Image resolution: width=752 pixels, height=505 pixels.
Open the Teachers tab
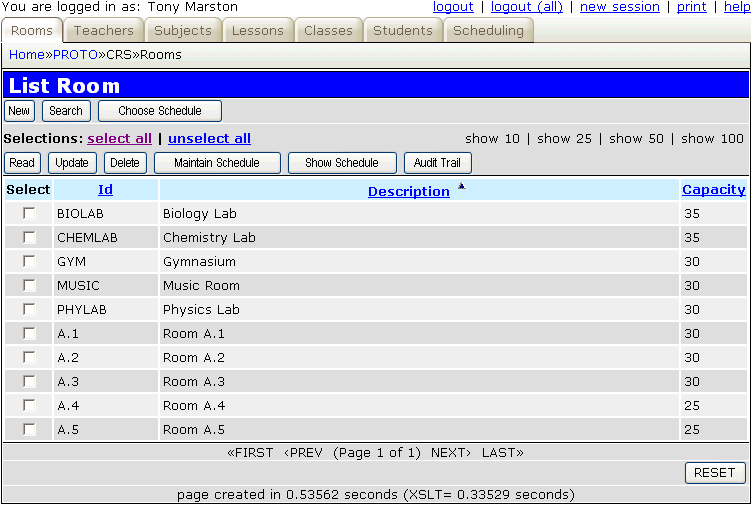click(103, 30)
